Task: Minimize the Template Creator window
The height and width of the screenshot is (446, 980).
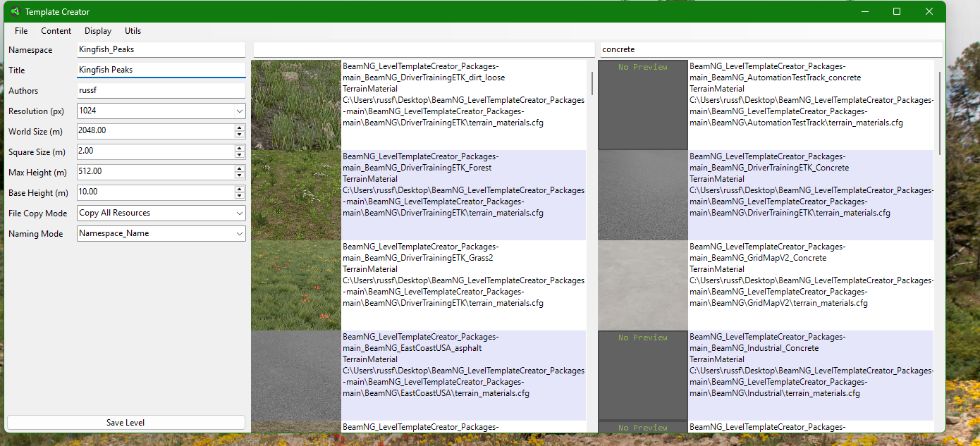Action: (x=864, y=12)
